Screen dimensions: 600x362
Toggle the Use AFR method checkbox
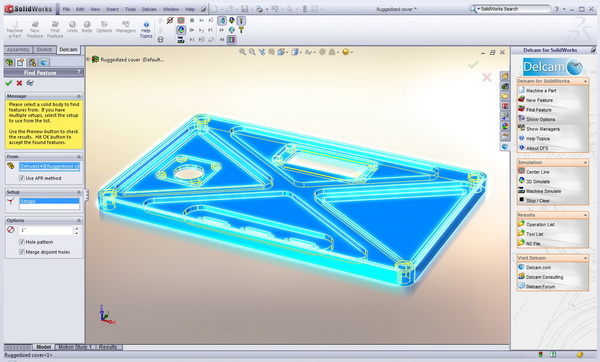click(22, 178)
